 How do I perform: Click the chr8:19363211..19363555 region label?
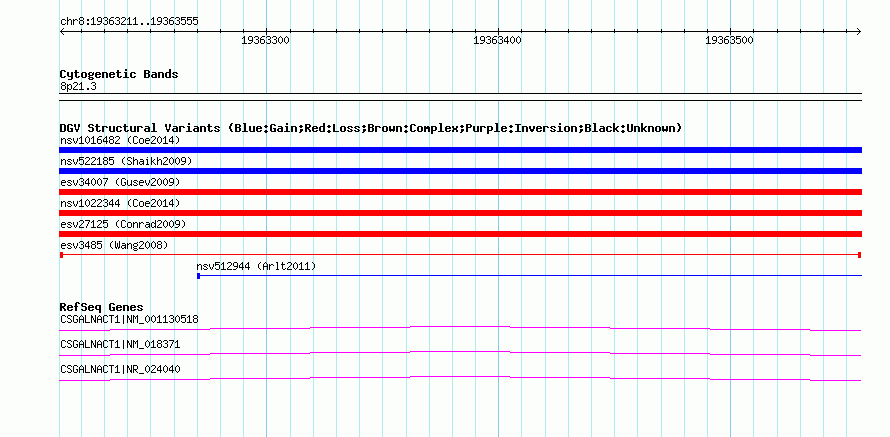[x=129, y=22]
